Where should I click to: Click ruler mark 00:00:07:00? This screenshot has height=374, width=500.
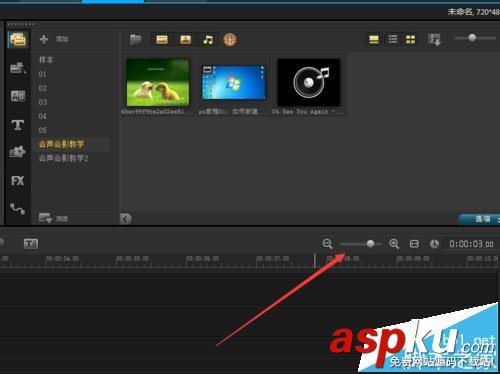pyautogui.click(x=273, y=259)
